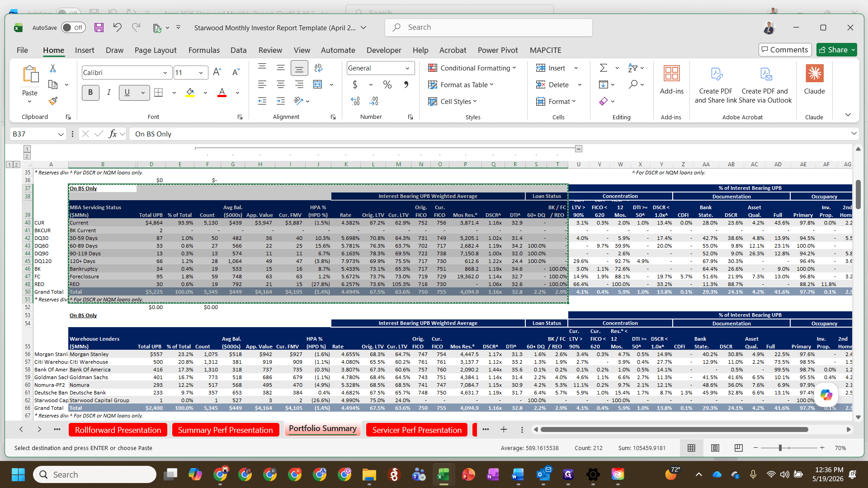
Task: Click the Comments button
Action: [x=785, y=50]
